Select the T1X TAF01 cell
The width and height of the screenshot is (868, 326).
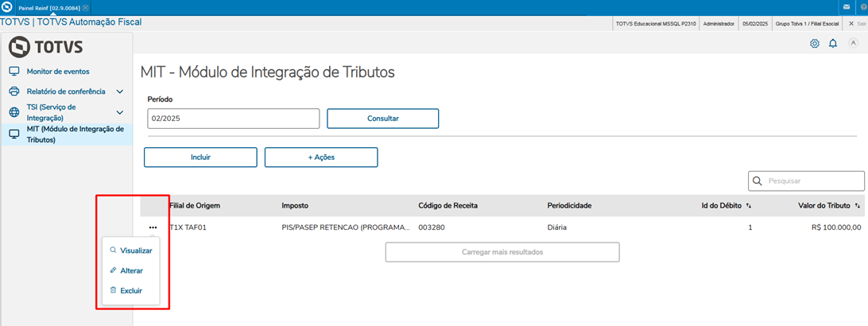[x=188, y=227]
